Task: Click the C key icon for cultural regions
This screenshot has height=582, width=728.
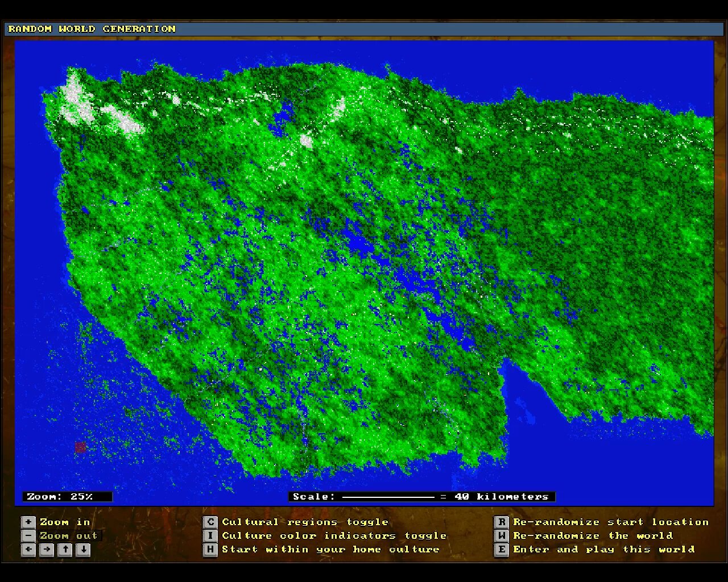Action: 210,522
